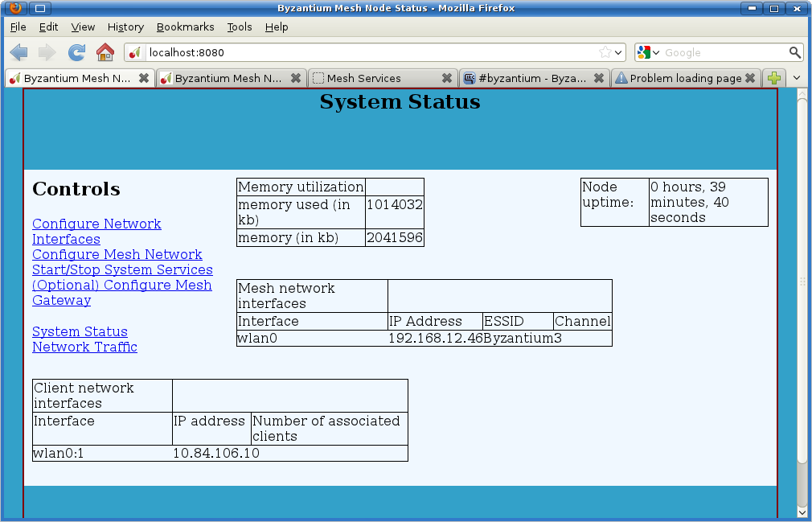Screen dimensions: 812x522
Task: Open the Help menu
Action: (x=277, y=27)
